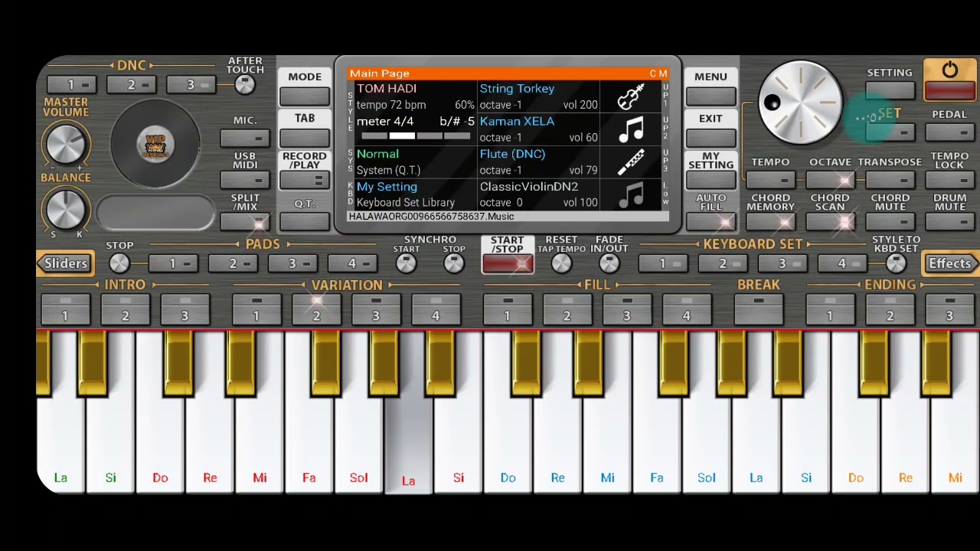The width and height of the screenshot is (980, 551).
Task: Tap the Fade In/Out knob
Action: point(609,263)
